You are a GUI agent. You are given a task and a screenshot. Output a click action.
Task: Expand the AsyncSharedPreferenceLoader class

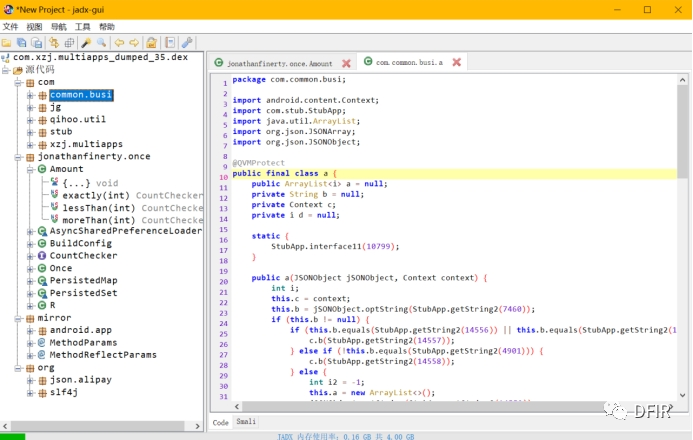(x=30, y=231)
